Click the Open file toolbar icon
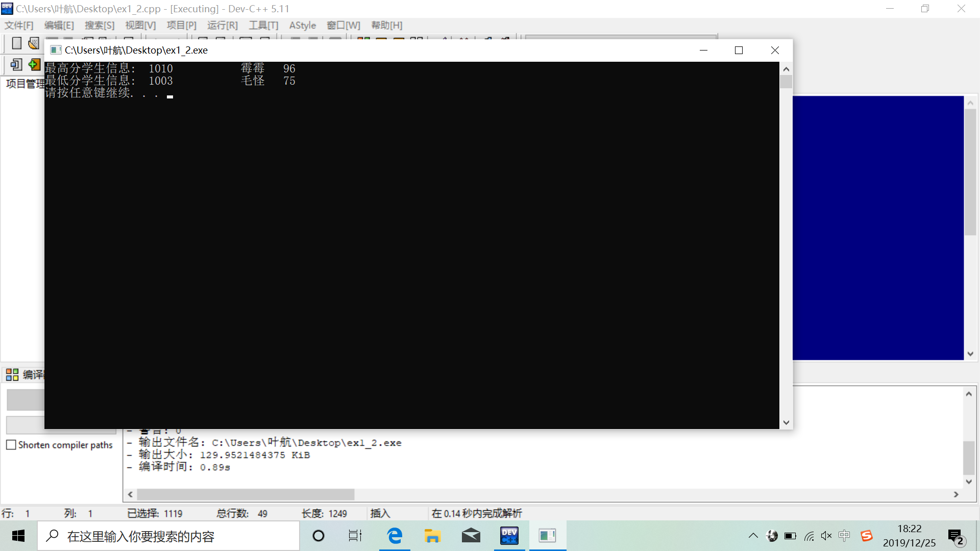 [34, 43]
